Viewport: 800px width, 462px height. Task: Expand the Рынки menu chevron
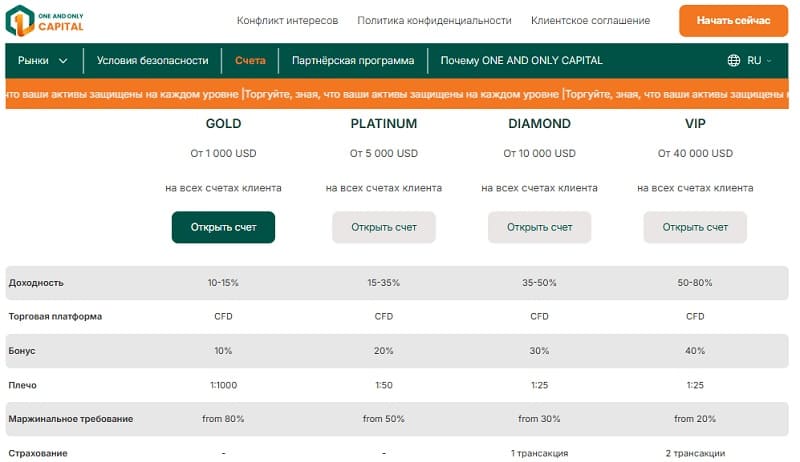(64, 61)
